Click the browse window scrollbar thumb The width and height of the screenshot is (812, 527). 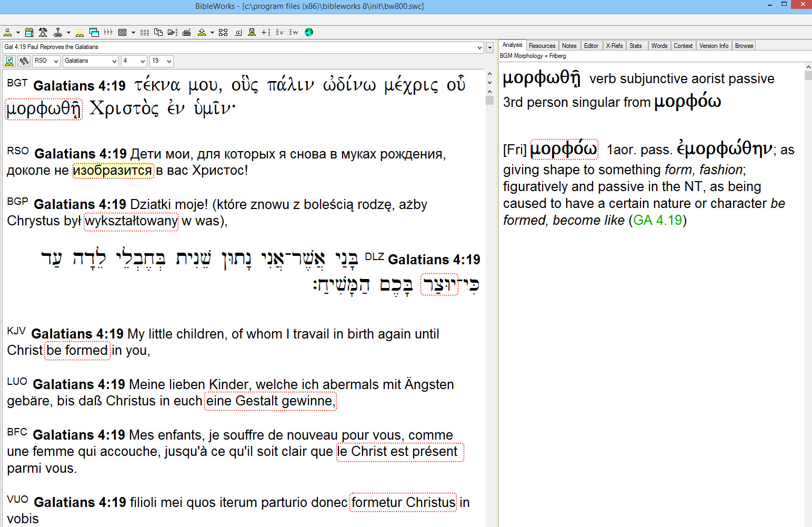click(490, 100)
